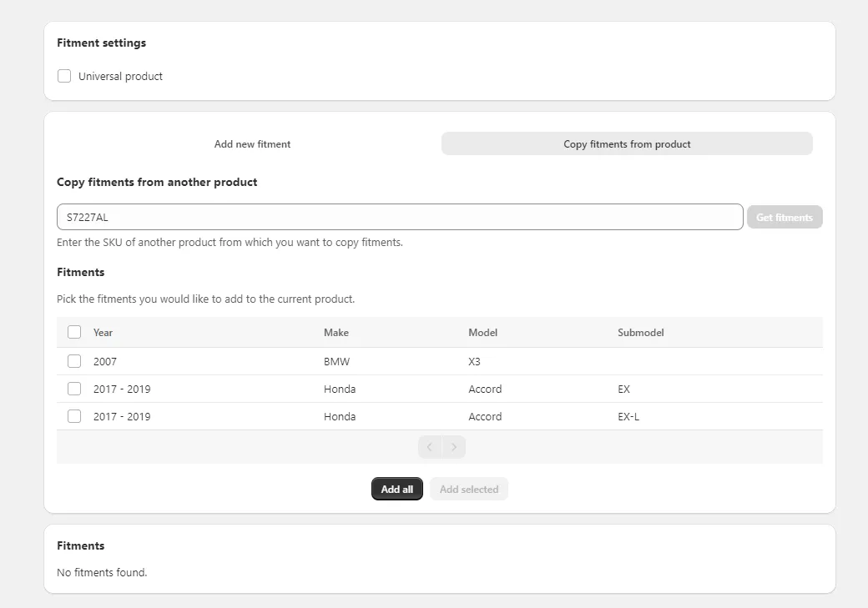
Task: Switch to Add new fitment tab
Action: pyautogui.click(x=252, y=143)
